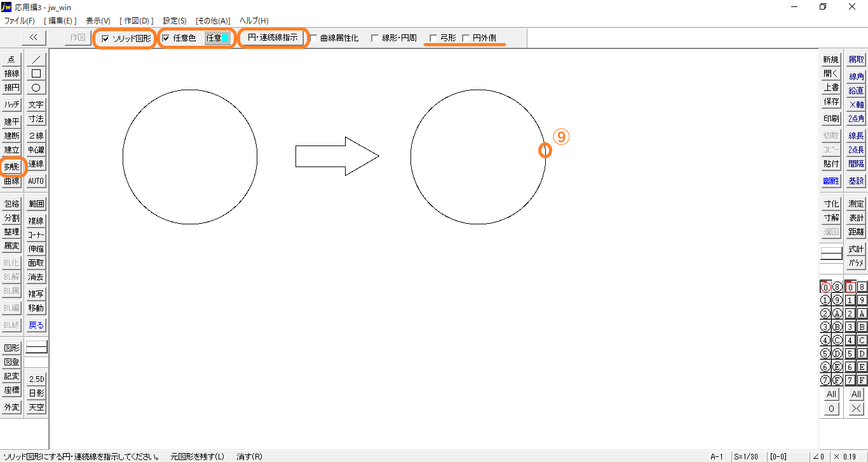Uncheck the ソリッド図形 checkbox

tap(105, 38)
